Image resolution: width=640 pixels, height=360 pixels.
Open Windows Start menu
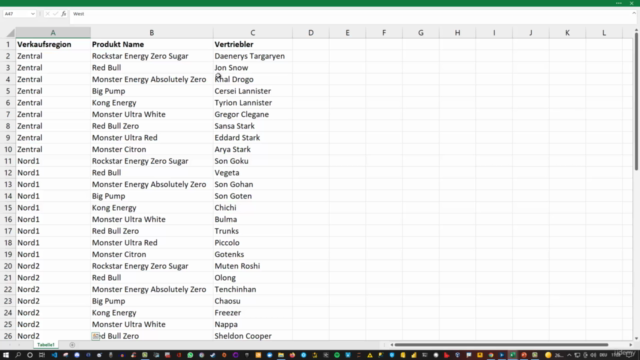6,355
